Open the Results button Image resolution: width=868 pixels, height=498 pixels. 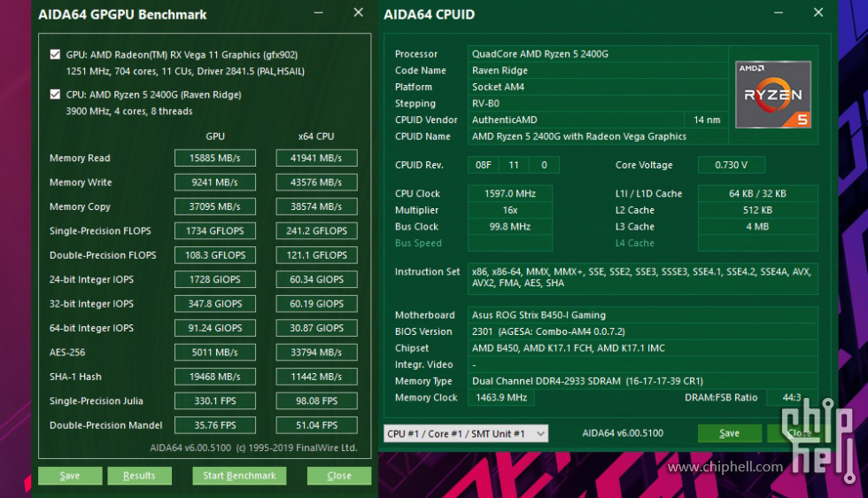tap(139, 475)
